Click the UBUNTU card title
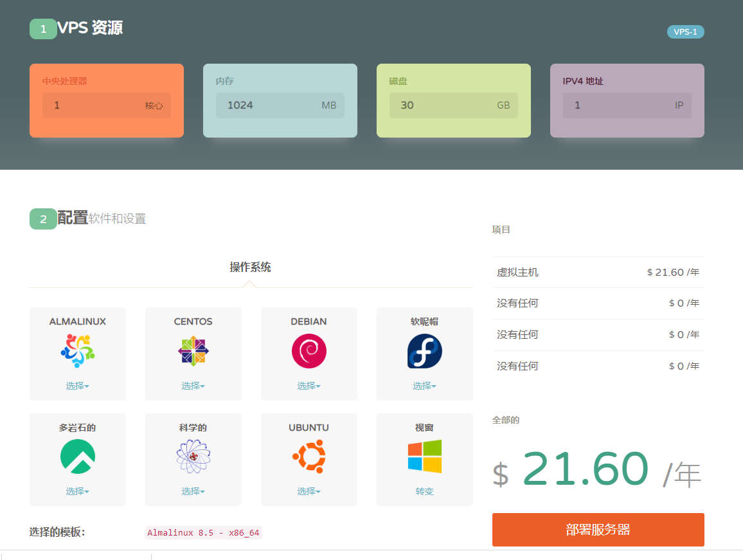The image size is (743, 560). pos(309,427)
